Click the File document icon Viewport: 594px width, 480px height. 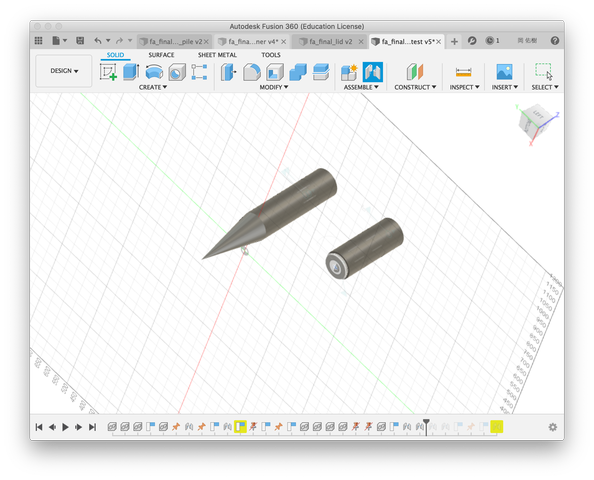pos(56,41)
